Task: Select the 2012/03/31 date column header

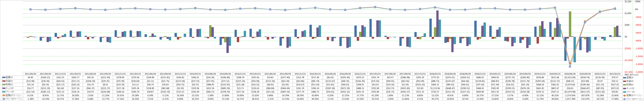Action: (x=75, y=74)
